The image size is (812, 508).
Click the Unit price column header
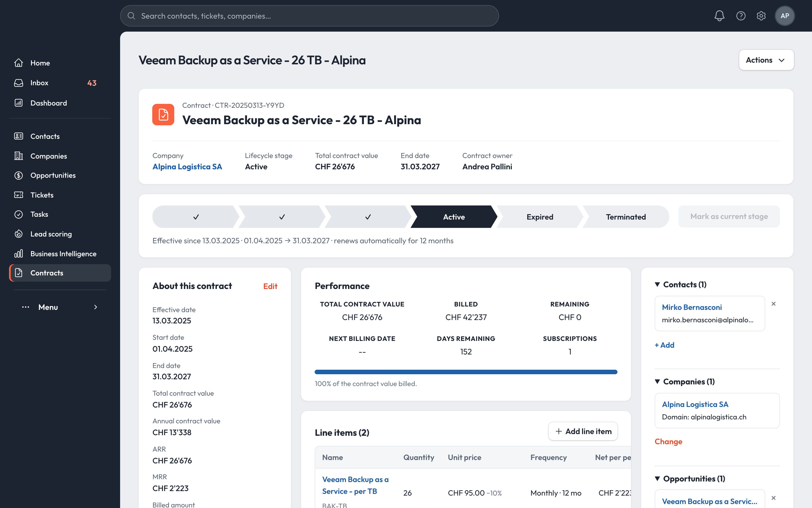(x=464, y=457)
